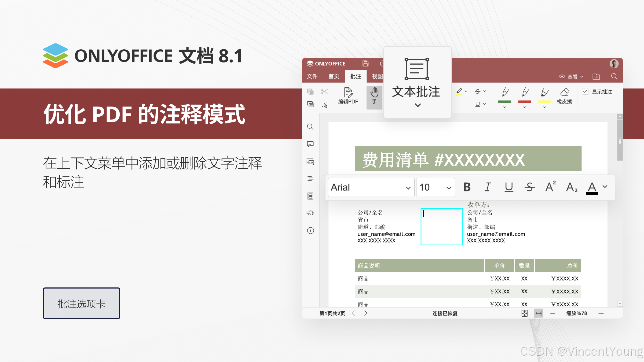Screen dimensions: 644x362
Task: Select the green pen tool
Action: point(505,92)
